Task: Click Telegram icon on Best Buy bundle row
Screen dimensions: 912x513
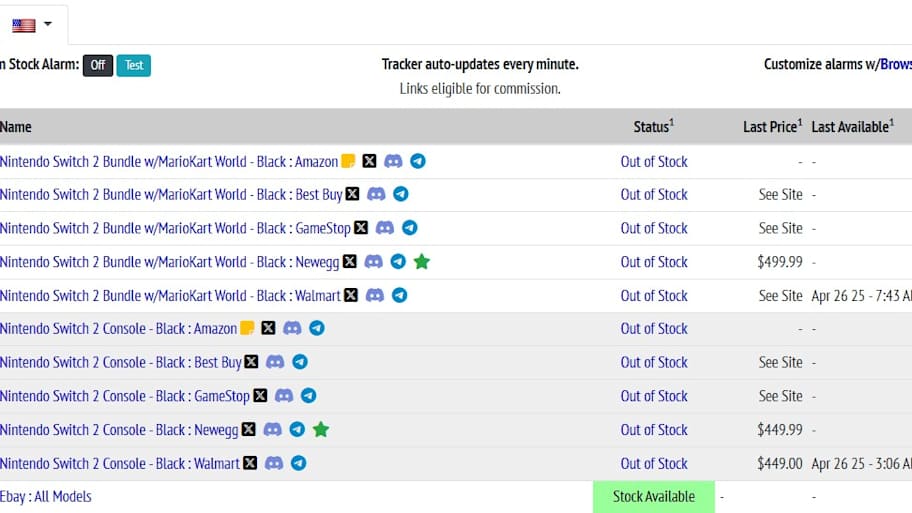Action: (x=401, y=194)
